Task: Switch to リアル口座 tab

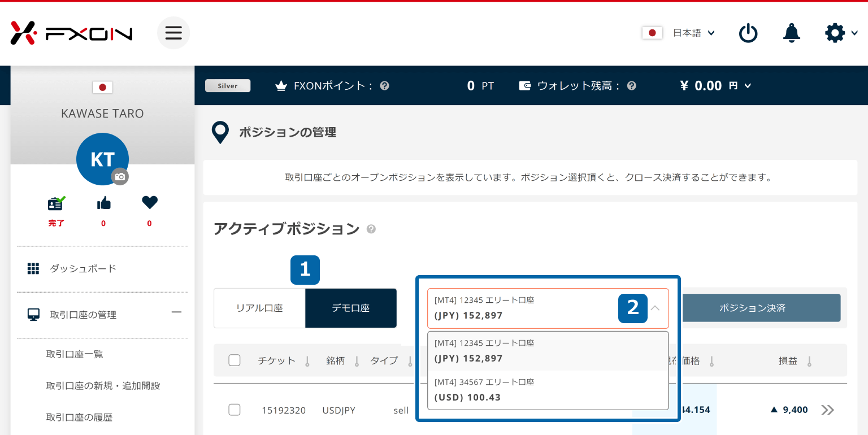Action: (x=259, y=308)
